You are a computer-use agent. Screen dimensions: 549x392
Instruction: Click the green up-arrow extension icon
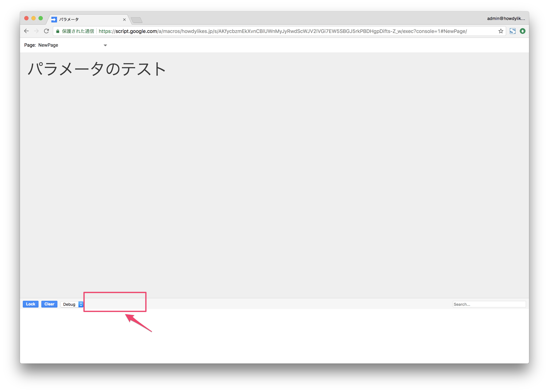[522, 31]
